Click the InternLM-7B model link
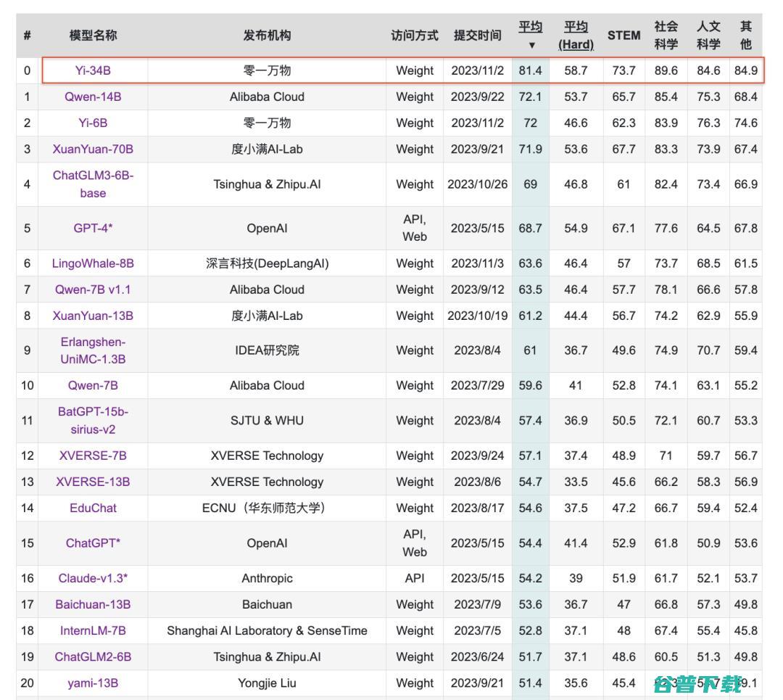Image resolution: width=783 pixels, height=700 pixels. point(93,630)
